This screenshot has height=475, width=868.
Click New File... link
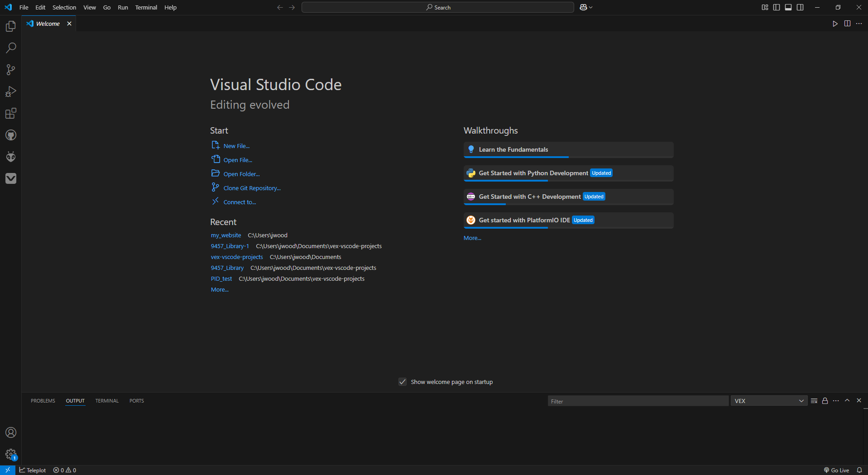point(236,146)
